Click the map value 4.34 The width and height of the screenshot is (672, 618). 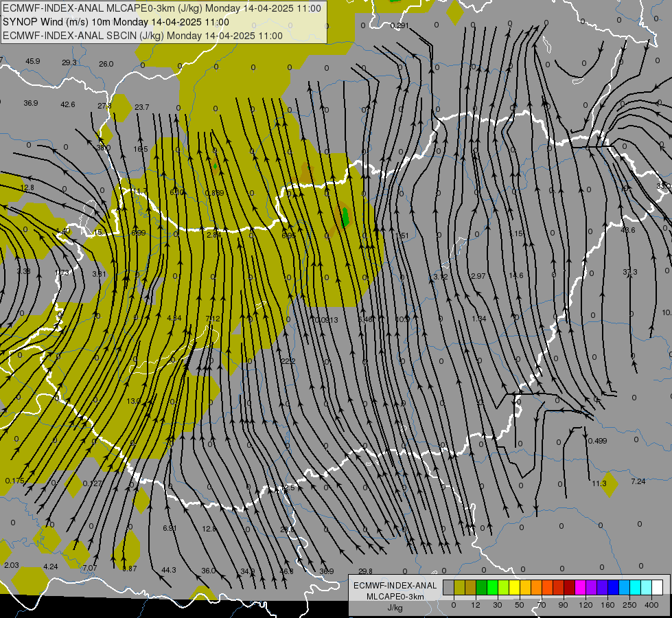click(x=174, y=318)
